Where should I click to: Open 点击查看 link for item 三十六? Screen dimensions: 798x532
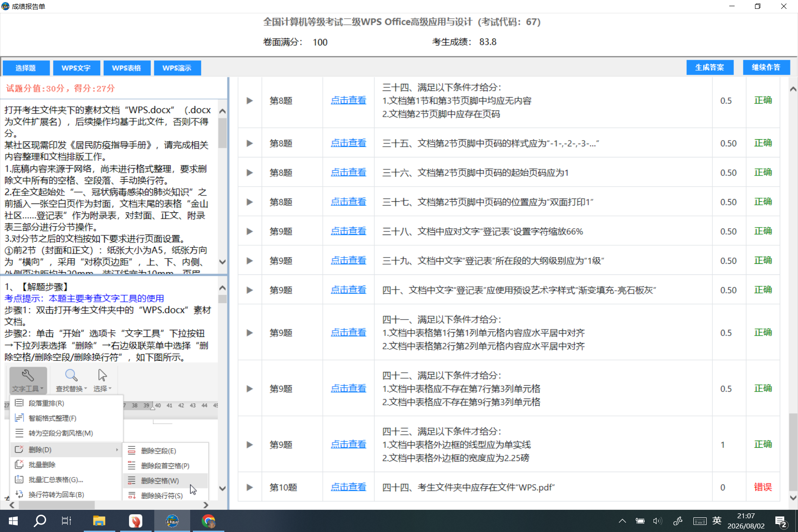click(x=348, y=172)
